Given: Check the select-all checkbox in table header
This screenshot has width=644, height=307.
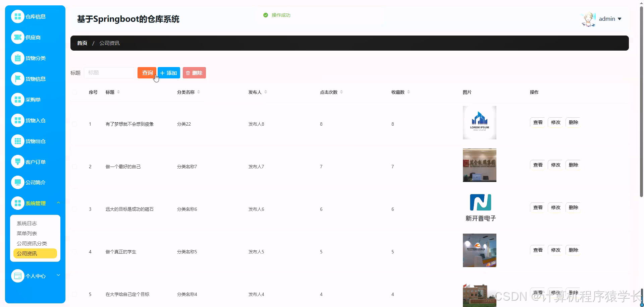Looking at the screenshot, I should 74,92.
